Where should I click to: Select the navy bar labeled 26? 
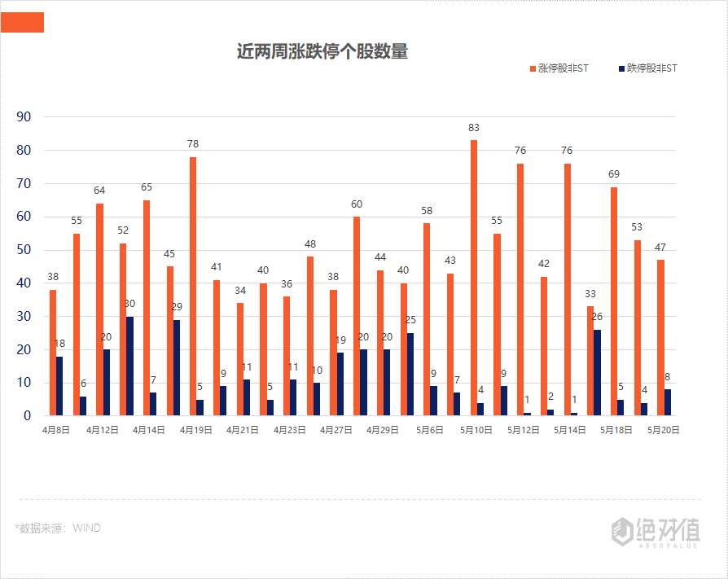597,372
